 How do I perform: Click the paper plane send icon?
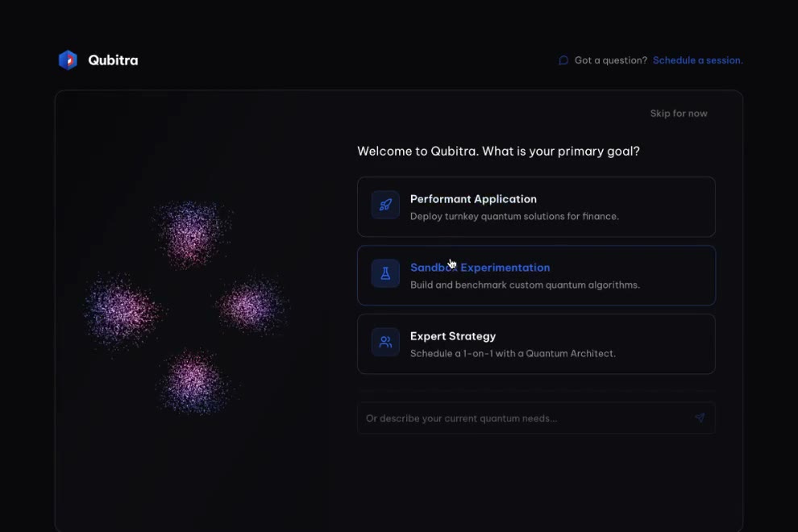700,418
